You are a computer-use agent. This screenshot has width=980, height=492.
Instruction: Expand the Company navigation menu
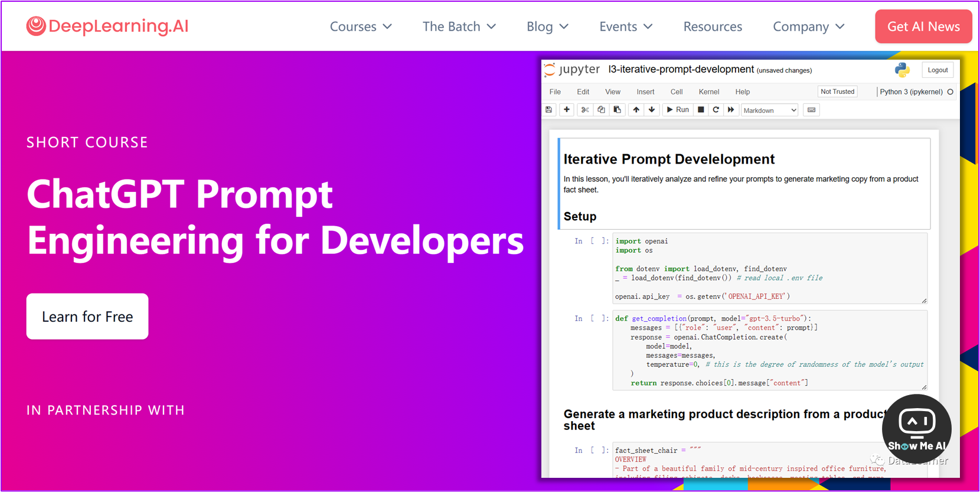pyautogui.click(x=809, y=27)
